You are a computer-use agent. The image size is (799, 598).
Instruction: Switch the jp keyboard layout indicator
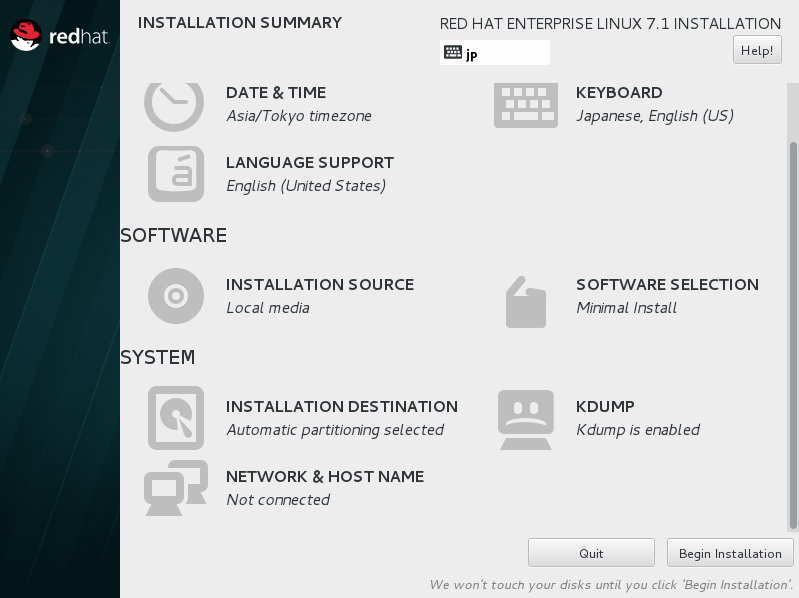point(495,52)
